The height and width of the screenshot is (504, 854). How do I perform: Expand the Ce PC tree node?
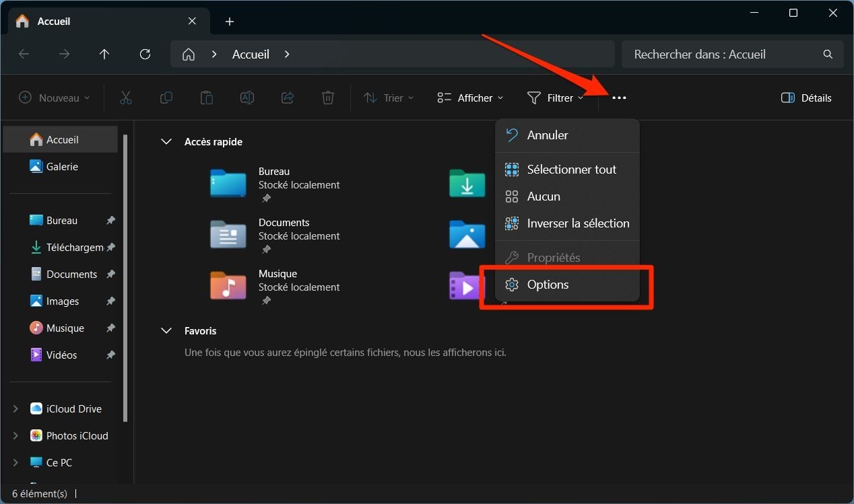click(15, 463)
